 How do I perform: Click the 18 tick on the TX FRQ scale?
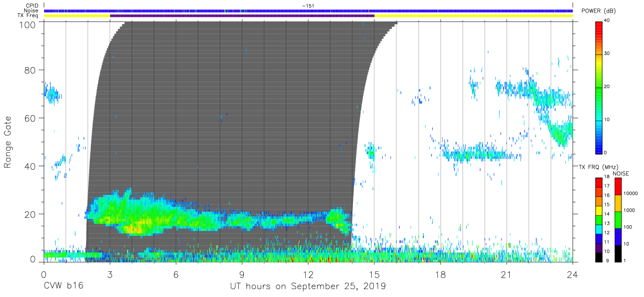click(x=607, y=178)
